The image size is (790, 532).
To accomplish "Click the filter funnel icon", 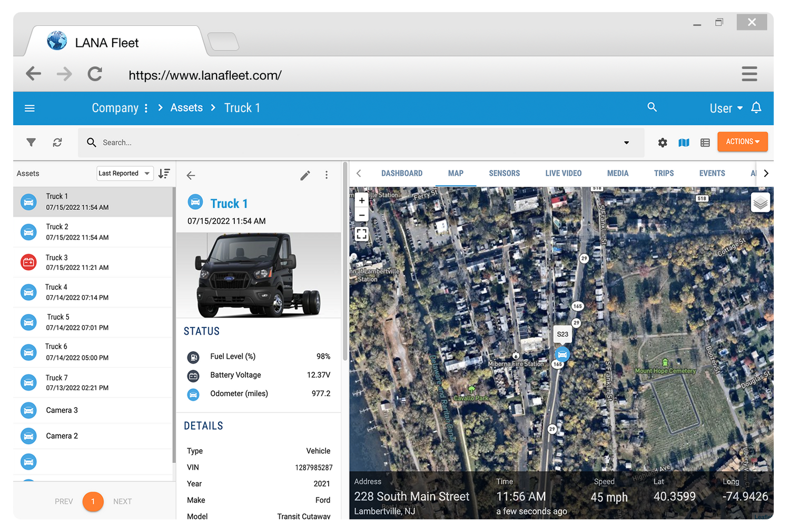I will [x=31, y=142].
